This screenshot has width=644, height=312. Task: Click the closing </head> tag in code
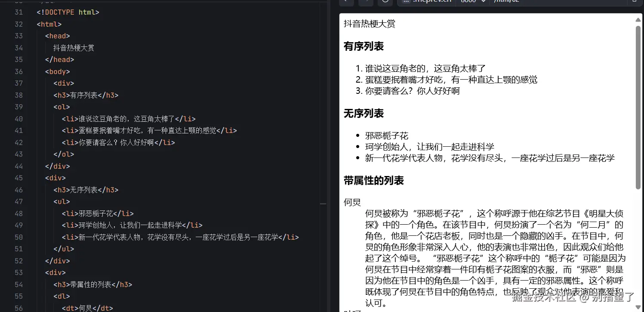(59, 59)
